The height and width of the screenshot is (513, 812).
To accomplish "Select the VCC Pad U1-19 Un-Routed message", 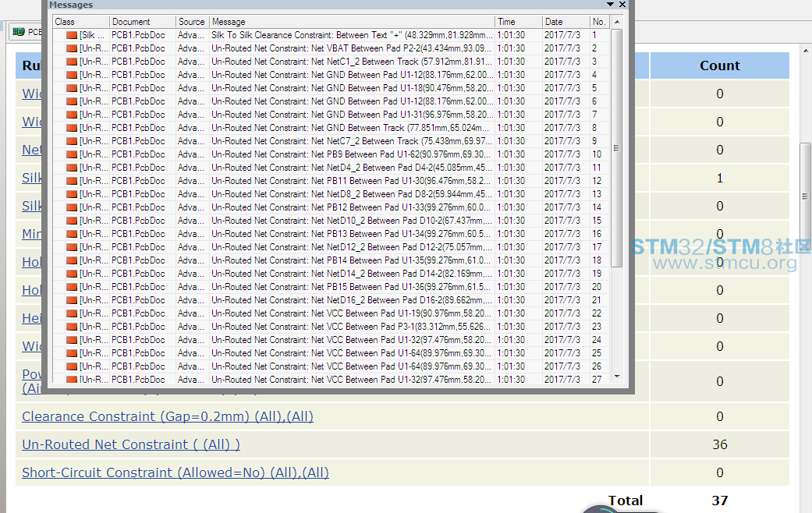I will 332,313.
